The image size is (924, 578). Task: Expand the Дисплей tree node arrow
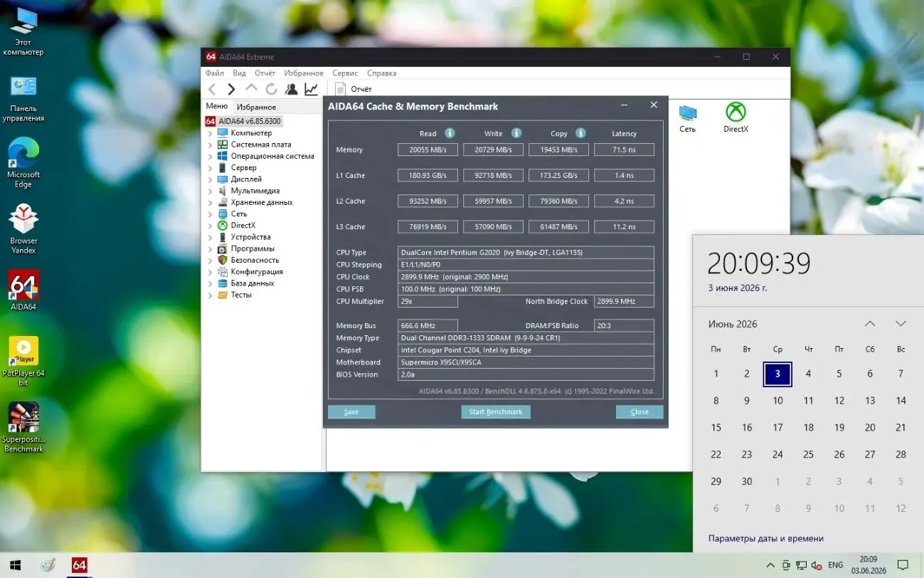point(210,179)
